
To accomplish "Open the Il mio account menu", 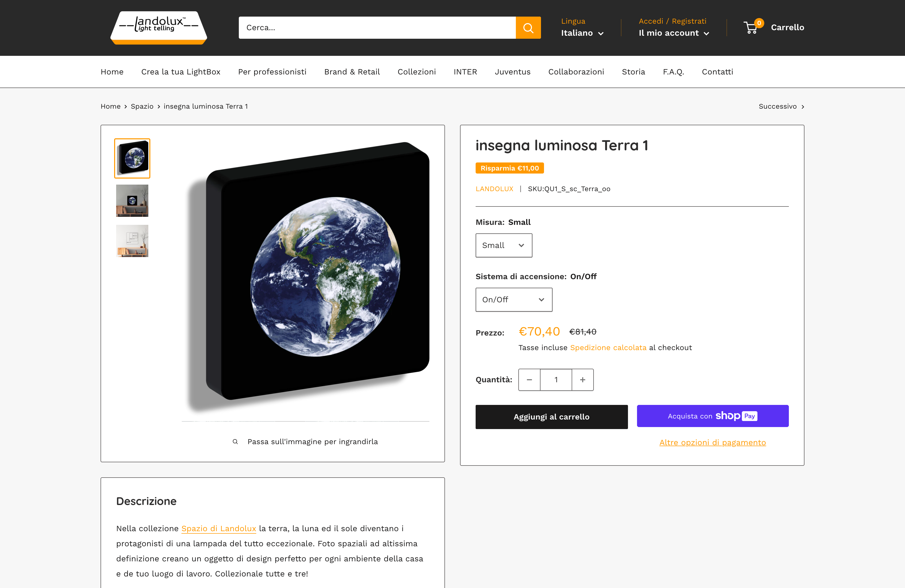I will pos(673,33).
